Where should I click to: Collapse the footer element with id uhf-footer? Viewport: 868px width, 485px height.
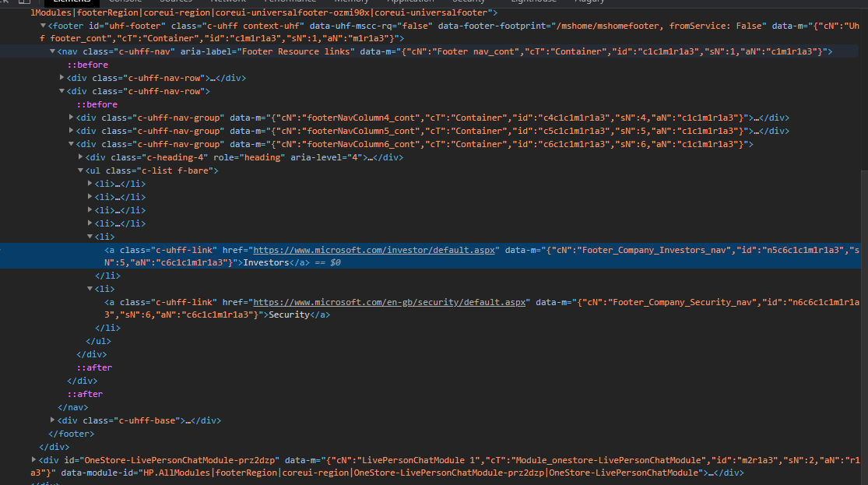tap(42, 25)
